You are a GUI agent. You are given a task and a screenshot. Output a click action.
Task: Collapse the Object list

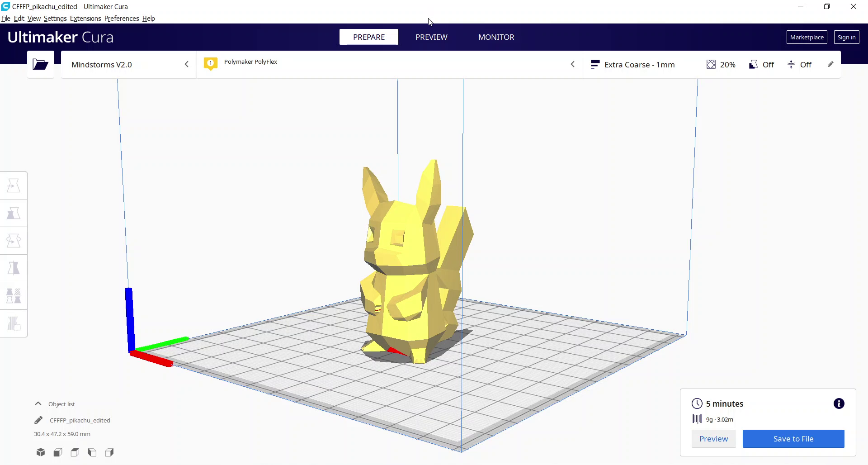point(38,403)
